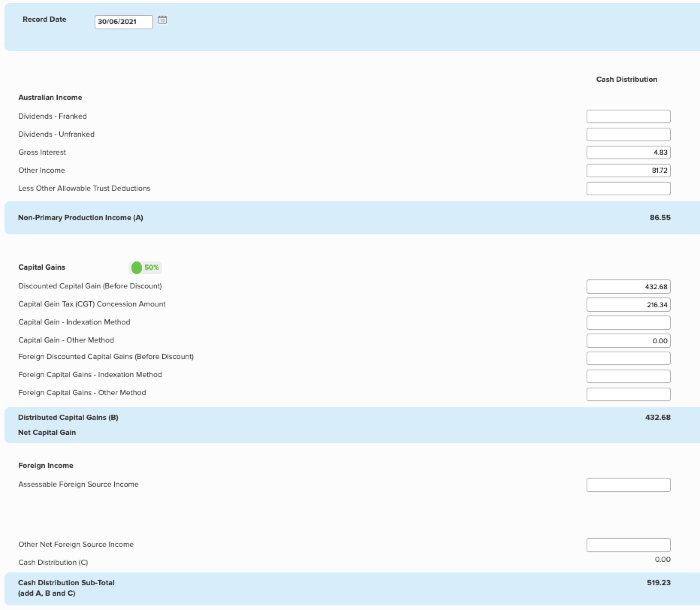Edit the Gross Interest field showing 4.83
This screenshot has width=700, height=610.
pyautogui.click(x=628, y=152)
